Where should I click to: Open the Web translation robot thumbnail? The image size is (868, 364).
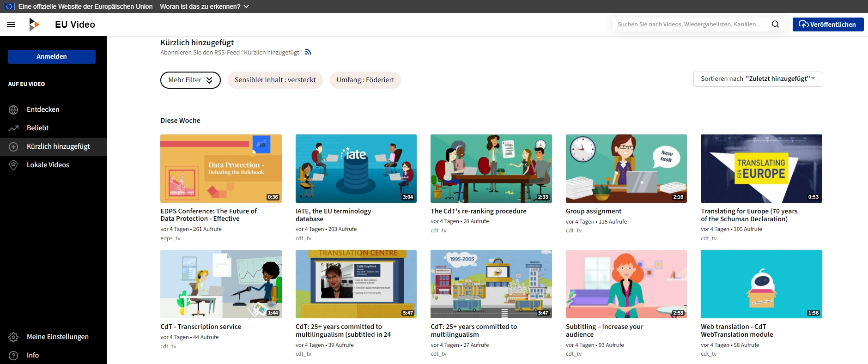761,284
